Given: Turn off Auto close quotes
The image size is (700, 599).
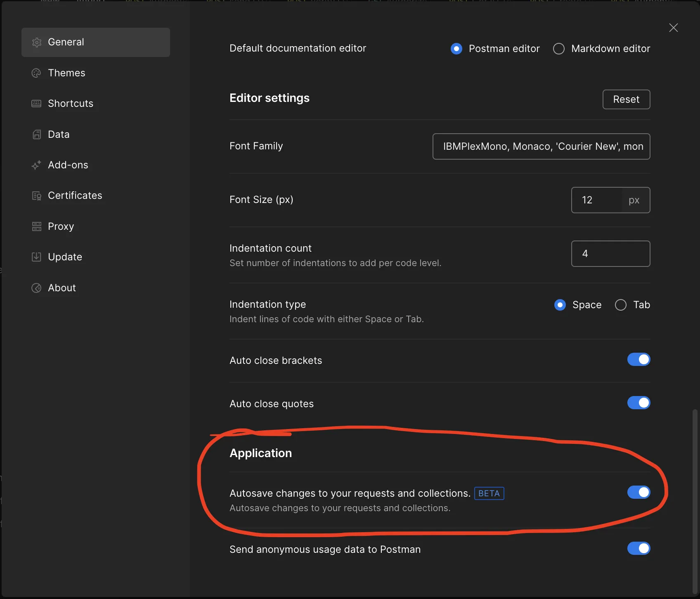Looking at the screenshot, I should pyautogui.click(x=639, y=403).
